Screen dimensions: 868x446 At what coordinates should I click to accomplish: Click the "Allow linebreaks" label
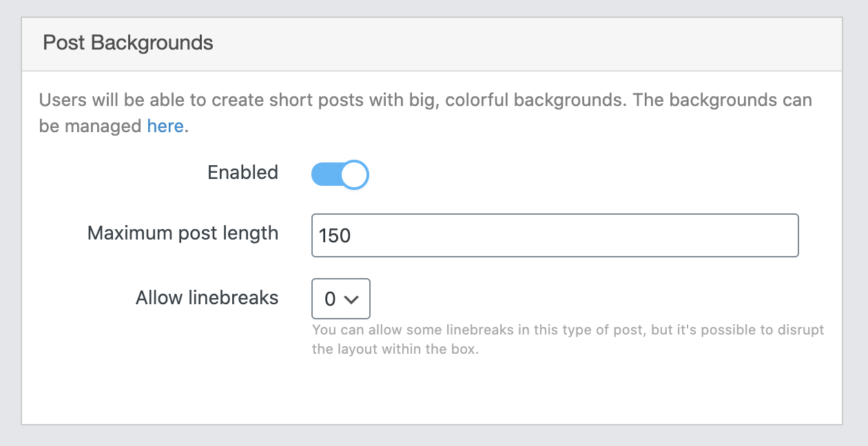[207, 297]
